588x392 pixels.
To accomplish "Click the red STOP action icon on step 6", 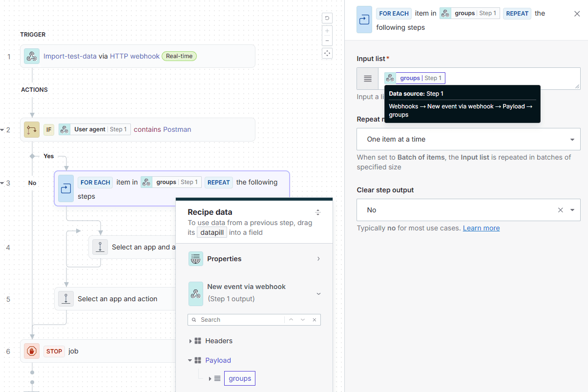I will [31, 351].
